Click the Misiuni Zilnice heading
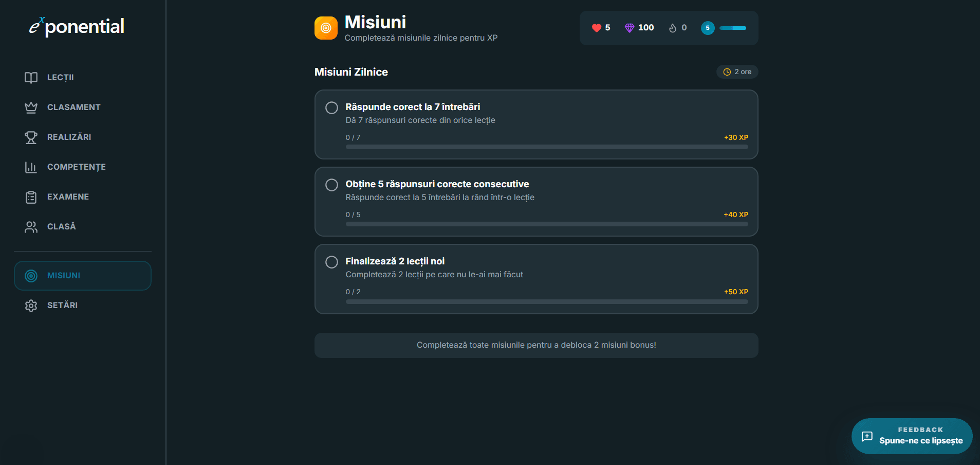The image size is (980, 465). click(351, 72)
